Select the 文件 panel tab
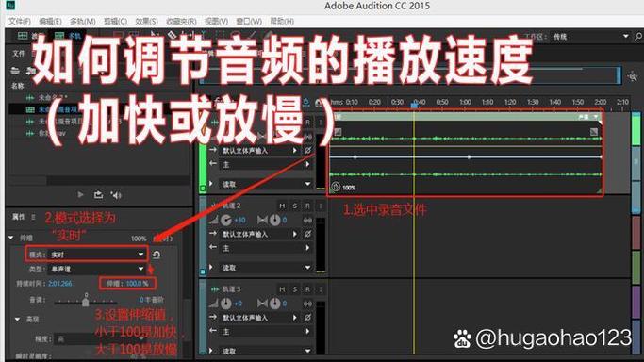Viewport: 644px width, 362px height. [19, 54]
